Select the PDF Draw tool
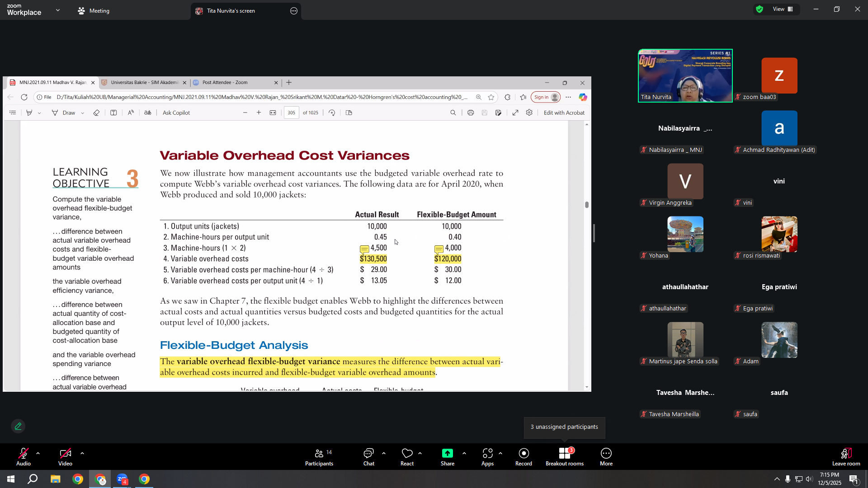 [63, 113]
